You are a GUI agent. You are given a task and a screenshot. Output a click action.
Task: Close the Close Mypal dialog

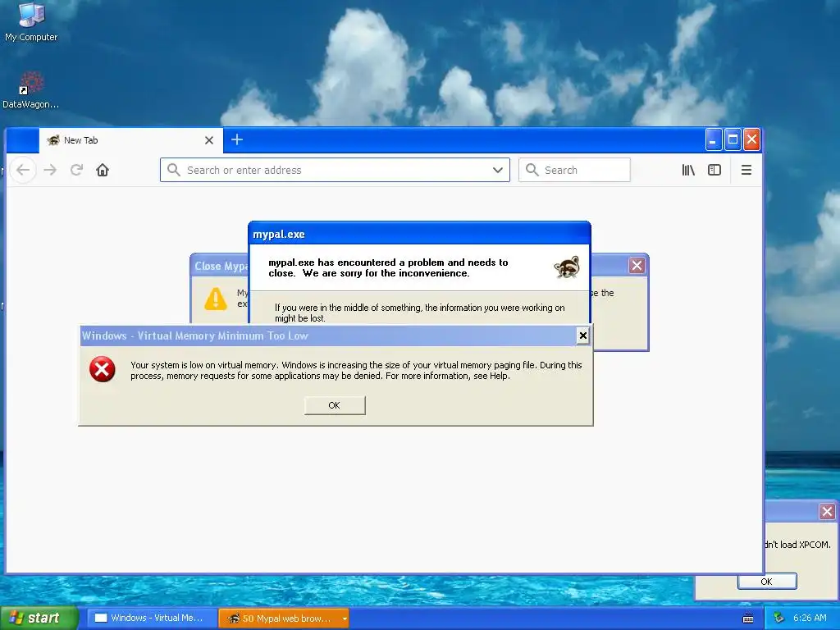[x=637, y=265]
